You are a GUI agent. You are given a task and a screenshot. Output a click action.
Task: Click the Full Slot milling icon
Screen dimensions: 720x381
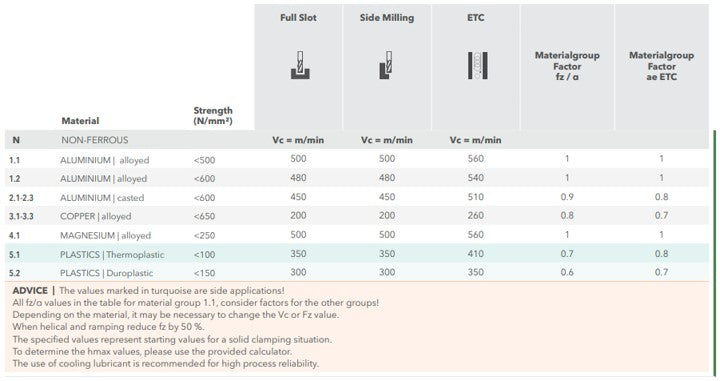(x=300, y=65)
